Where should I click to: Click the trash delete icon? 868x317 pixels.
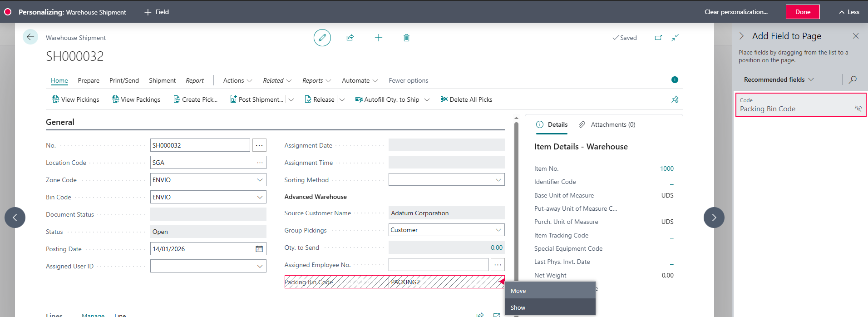406,38
